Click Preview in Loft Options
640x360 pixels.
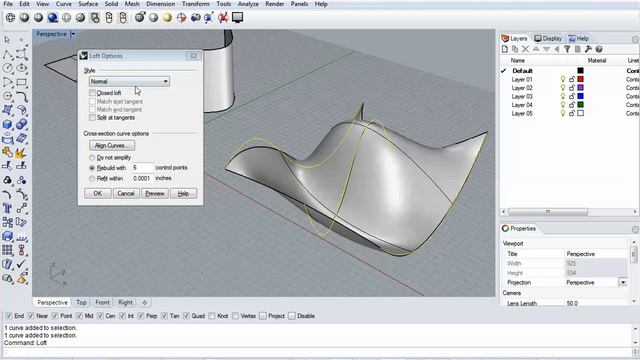(155, 193)
